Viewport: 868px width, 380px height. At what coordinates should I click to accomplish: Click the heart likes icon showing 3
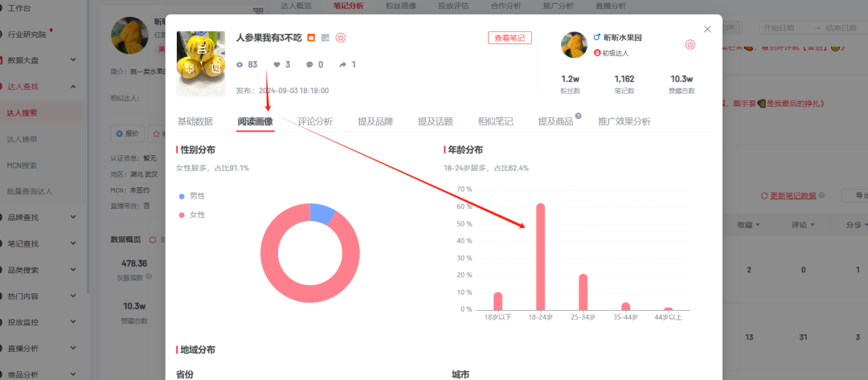(x=276, y=65)
